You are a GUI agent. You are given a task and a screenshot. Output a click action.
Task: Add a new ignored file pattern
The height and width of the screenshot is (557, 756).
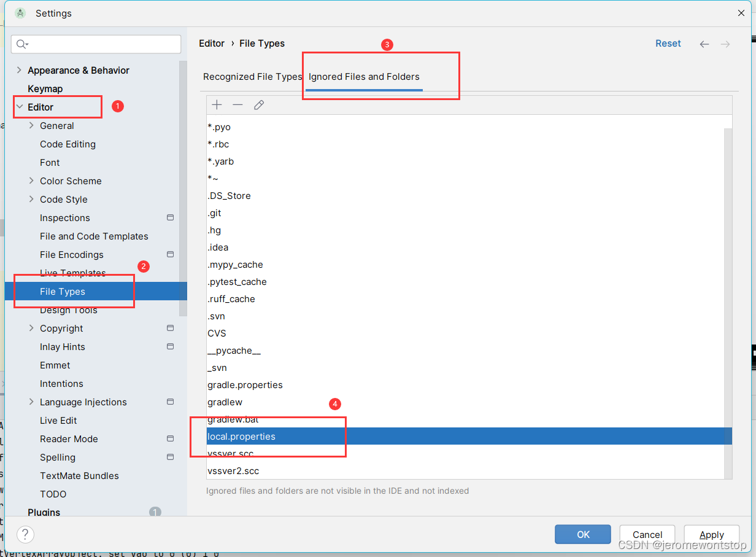tap(217, 104)
